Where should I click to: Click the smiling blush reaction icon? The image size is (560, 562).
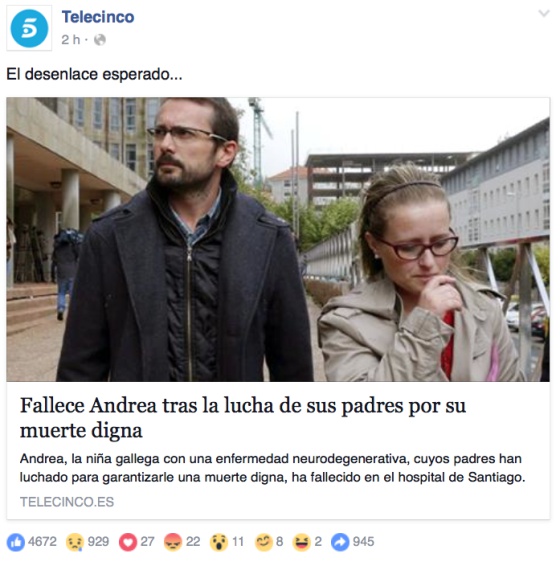(264, 542)
